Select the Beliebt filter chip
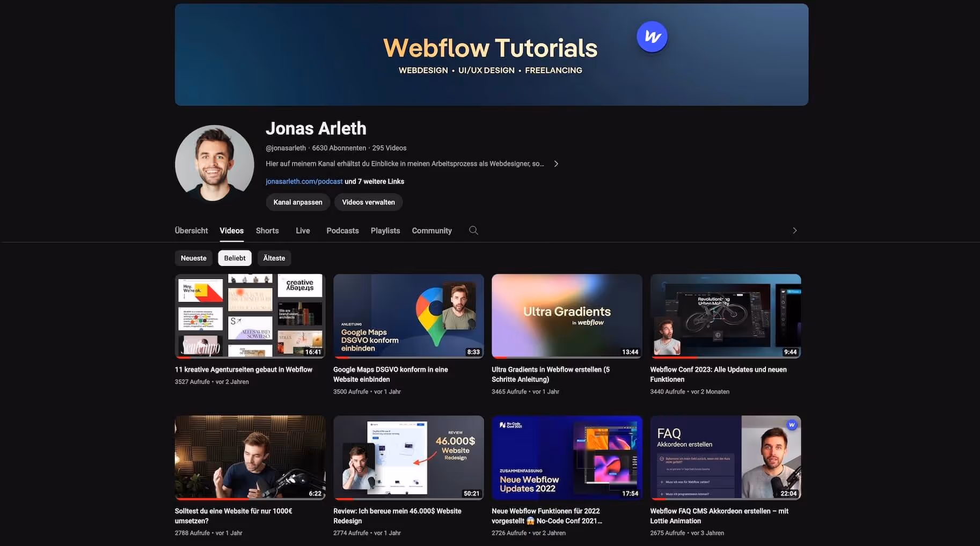Screen dimensions: 980x546 235,258
